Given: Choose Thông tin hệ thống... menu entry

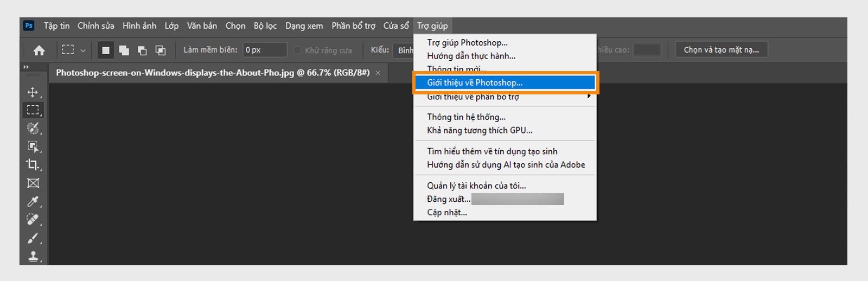Looking at the screenshot, I should 505,117.
